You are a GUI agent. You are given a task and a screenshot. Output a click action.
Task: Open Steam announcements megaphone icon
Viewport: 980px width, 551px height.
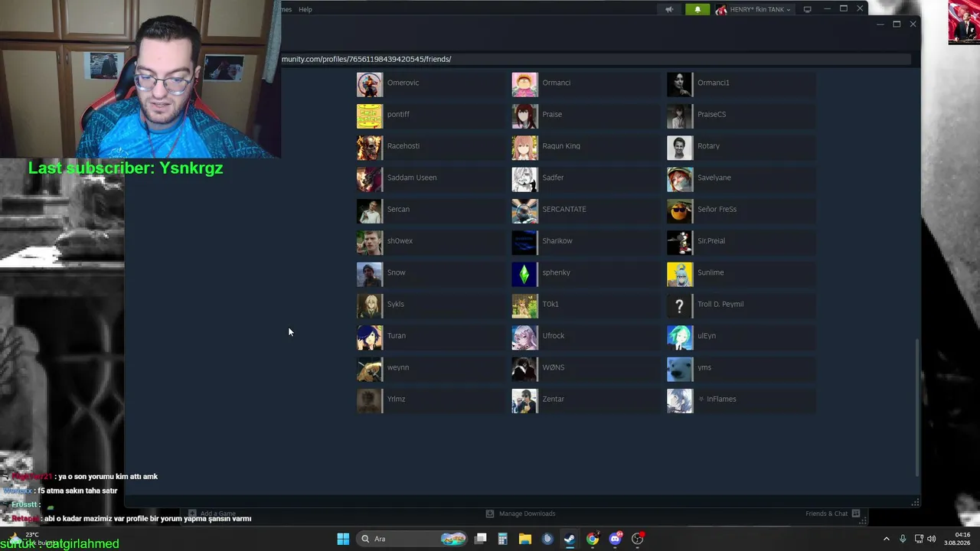pos(669,9)
